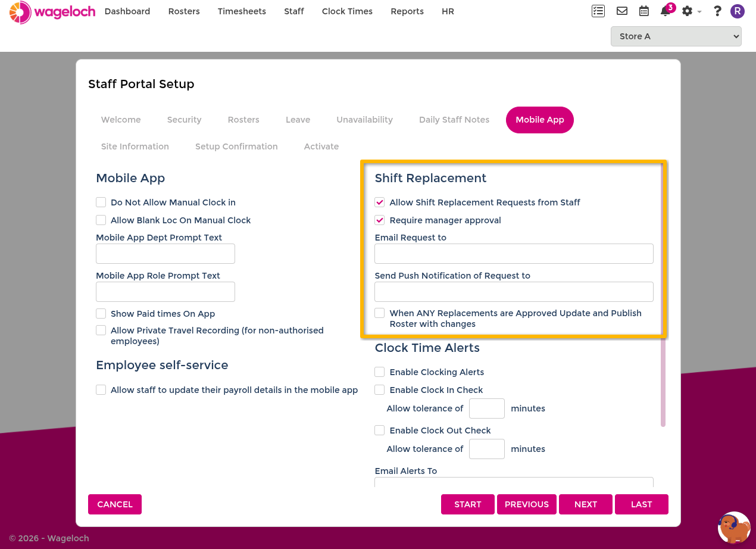Go to Dashboard in the top menu

pyautogui.click(x=127, y=11)
